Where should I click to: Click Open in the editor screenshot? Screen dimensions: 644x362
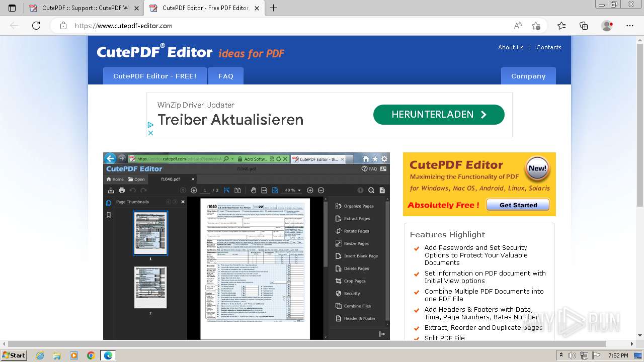click(x=136, y=179)
